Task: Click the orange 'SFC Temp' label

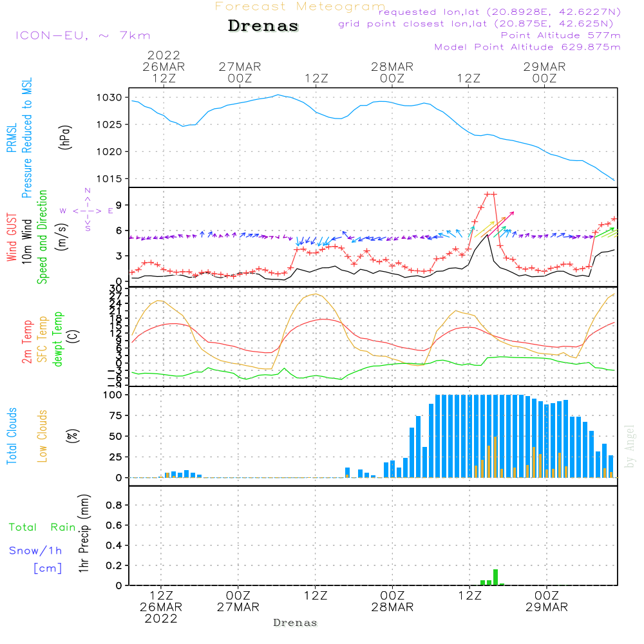Action: [x=43, y=339]
